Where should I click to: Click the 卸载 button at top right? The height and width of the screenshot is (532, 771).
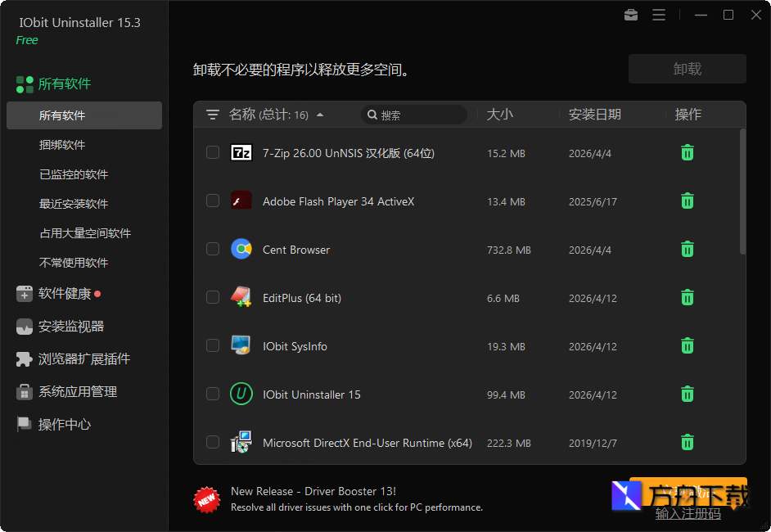(x=687, y=69)
